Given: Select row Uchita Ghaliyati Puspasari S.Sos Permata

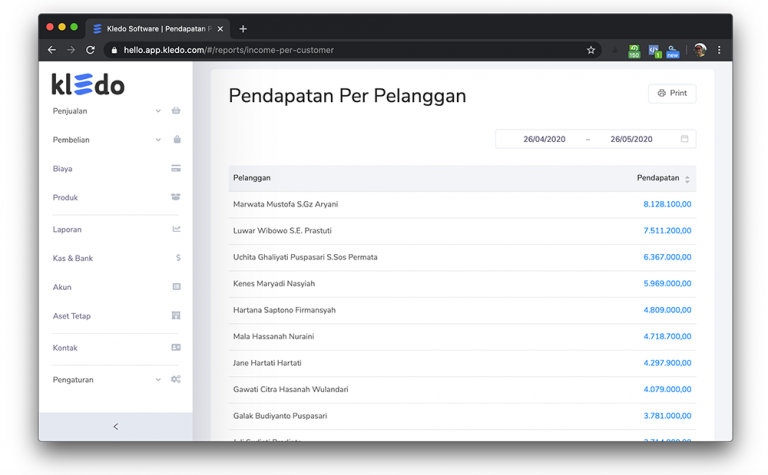Looking at the screenshot, I should point(462,257).
